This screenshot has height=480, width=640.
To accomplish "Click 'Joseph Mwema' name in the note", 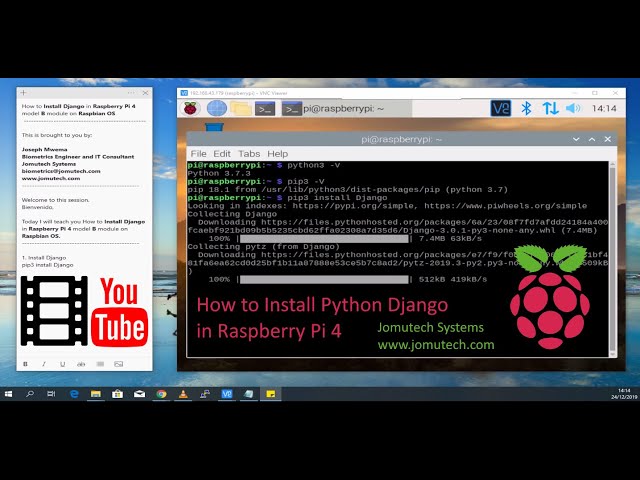I will (44, 149).
